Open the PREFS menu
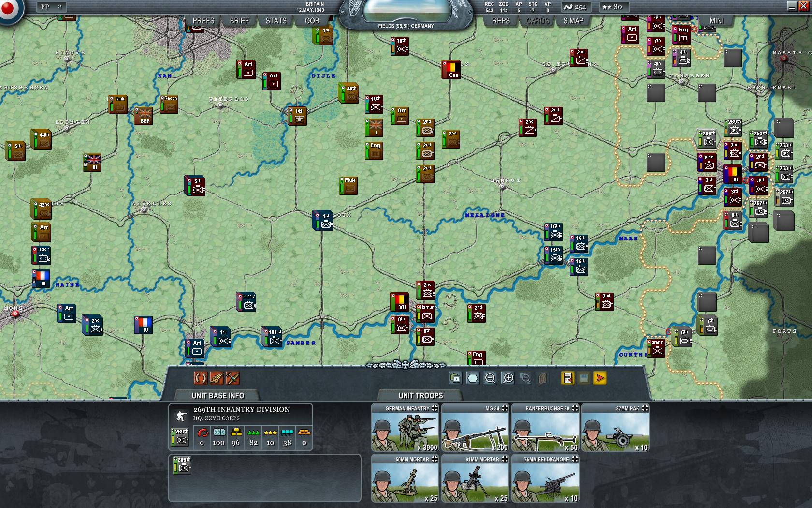The image size is (812, 508). [203, 21]
